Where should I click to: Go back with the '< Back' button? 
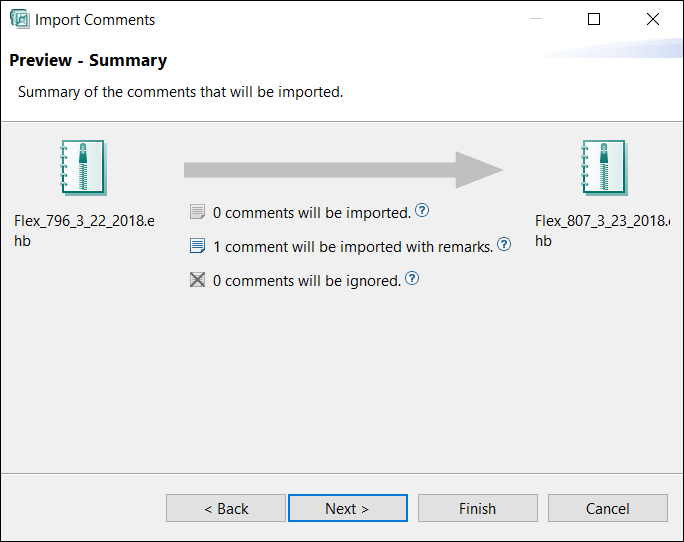[226, 508]
